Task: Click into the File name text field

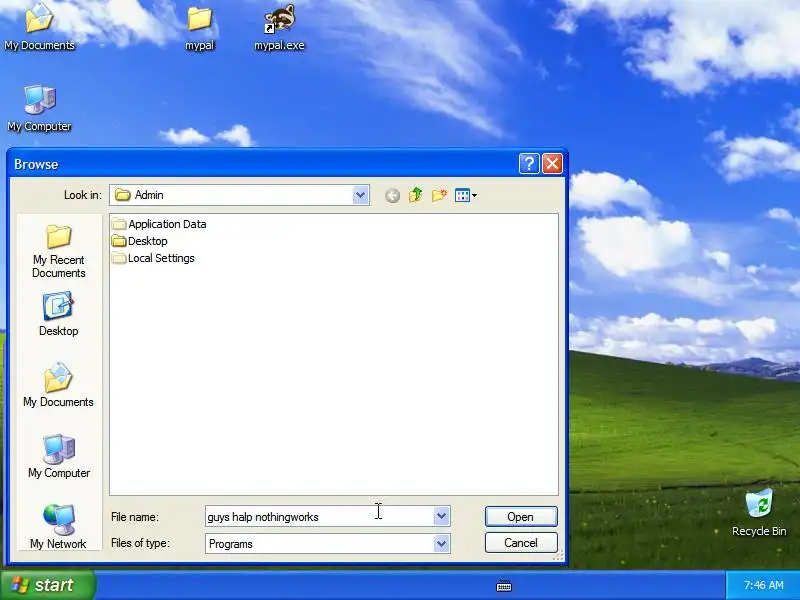Action: tap(319, 516)
